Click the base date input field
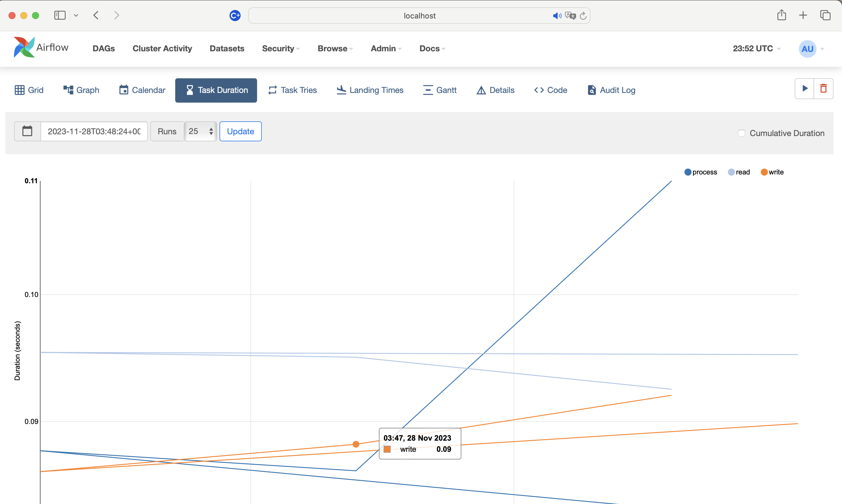Image resolution: width=842 pixels, height=504 pixels. click(94, 131)
